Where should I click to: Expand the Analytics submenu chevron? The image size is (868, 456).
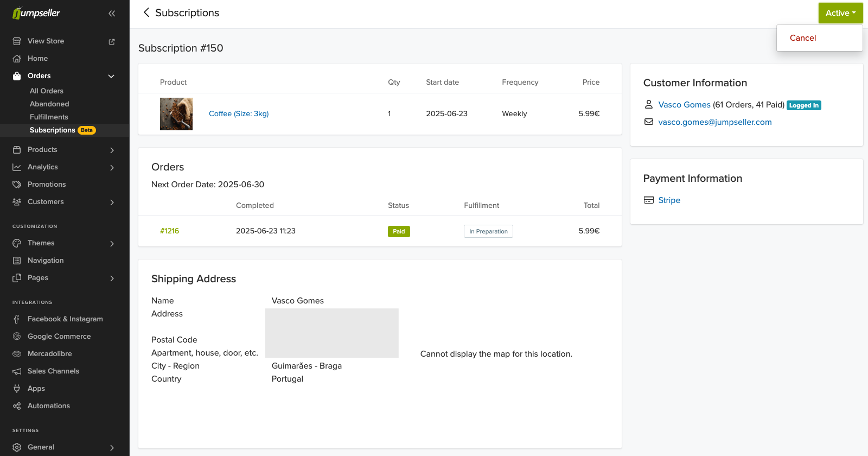click(112, 167)
